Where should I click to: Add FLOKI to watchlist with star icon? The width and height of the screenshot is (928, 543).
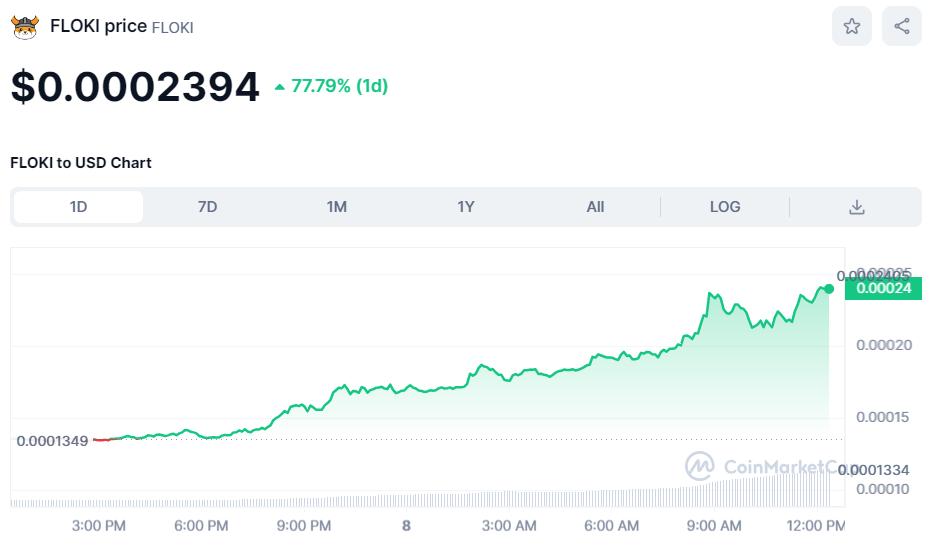pos(851,27)
